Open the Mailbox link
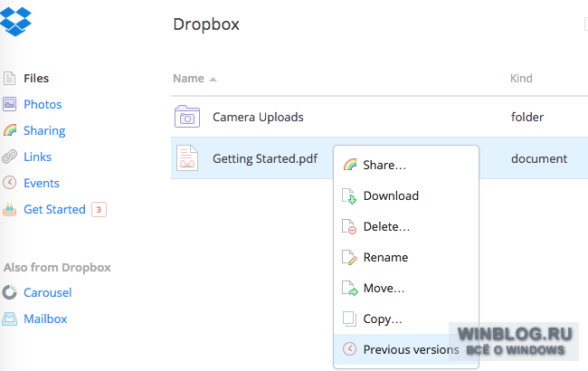Image resolution: width=588 pixels, height=371 pixels. click(45, 319)
